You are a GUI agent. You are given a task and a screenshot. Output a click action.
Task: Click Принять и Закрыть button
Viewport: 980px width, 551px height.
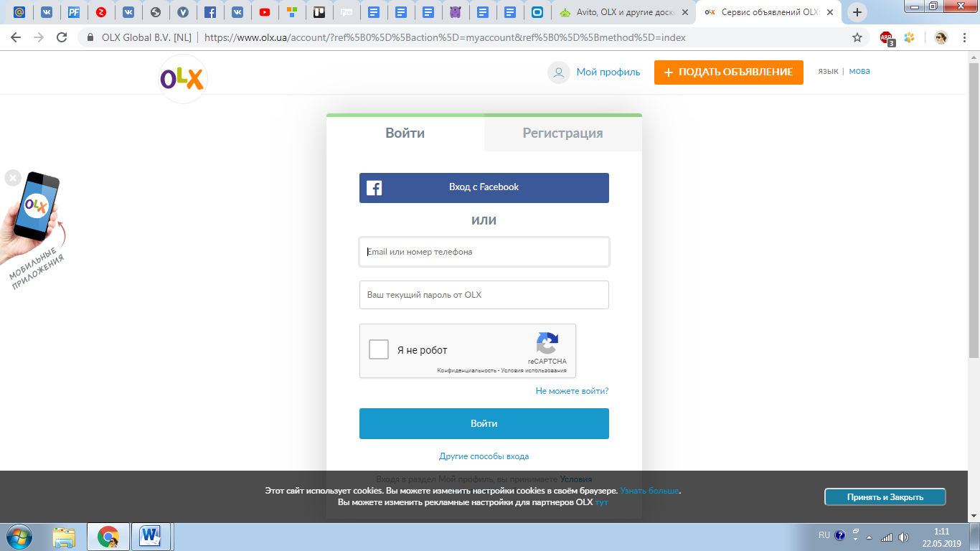[x=885, y=496]
